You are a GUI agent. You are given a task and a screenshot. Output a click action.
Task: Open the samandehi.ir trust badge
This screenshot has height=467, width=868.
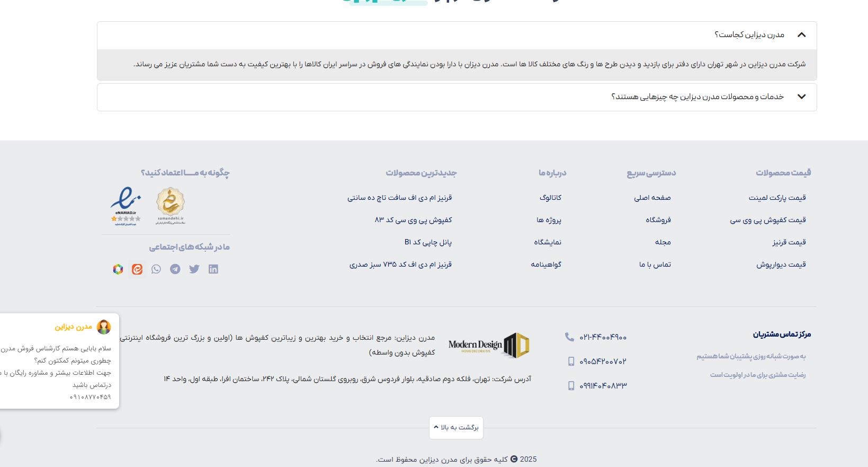(x=170, y=206)
